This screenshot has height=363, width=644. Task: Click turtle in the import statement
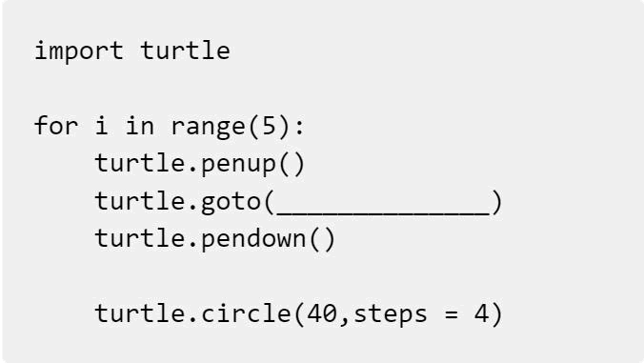[185, 50]
